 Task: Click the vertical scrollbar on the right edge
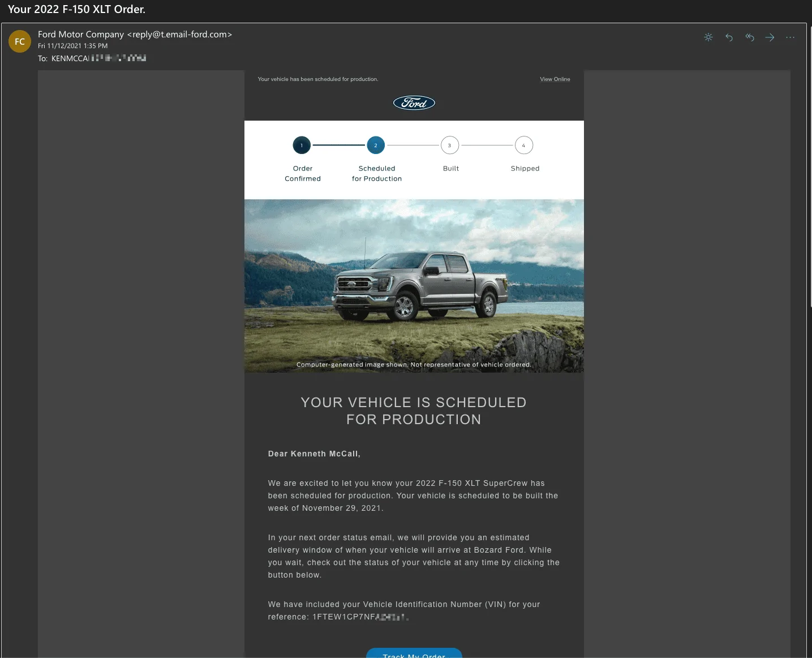(x=810, y=170)
